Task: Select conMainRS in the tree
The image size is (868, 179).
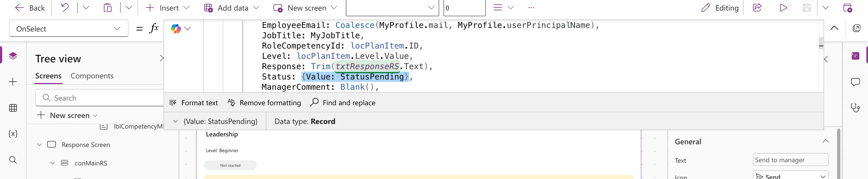Action: point(91,163)
